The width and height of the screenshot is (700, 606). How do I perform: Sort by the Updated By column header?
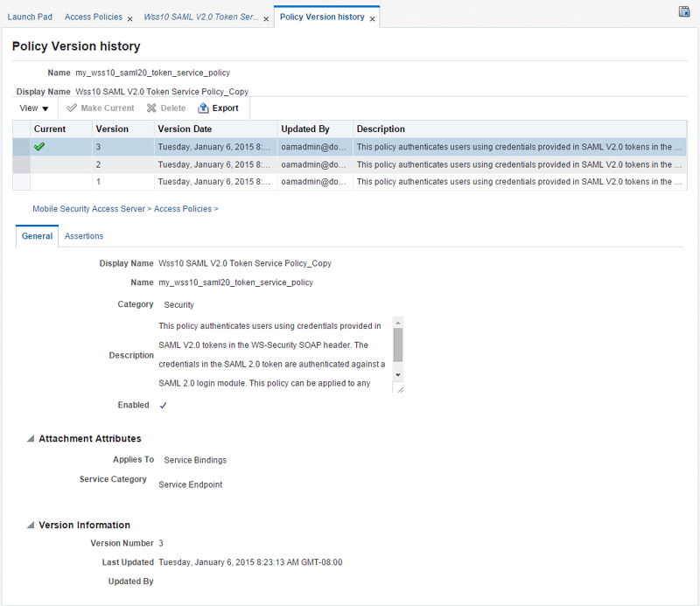(x=315, y=129)
